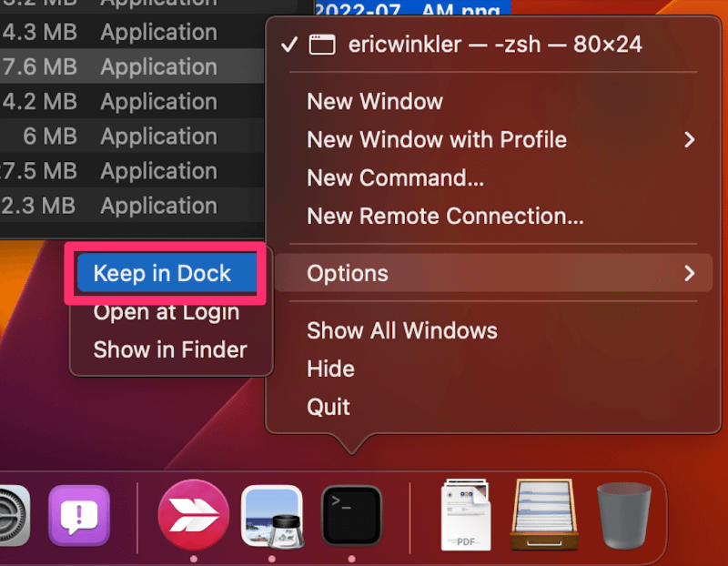Select the 2.3 MB Application row in Finder
The height and width of the screenshot is (566, 728).
click(x=132, y=206)
